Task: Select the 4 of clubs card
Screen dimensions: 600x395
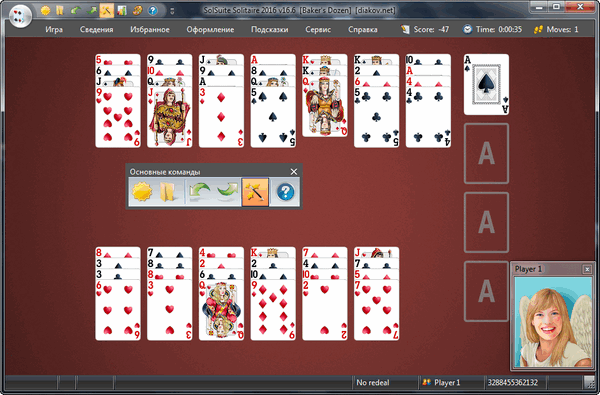Action: coord(428,118)
